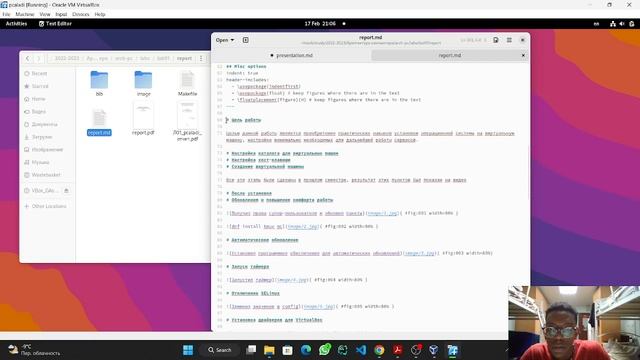This screenshot has height=360, width=640.
Task: Open Музыка in the Files sidebar
Action: (40, 162)
